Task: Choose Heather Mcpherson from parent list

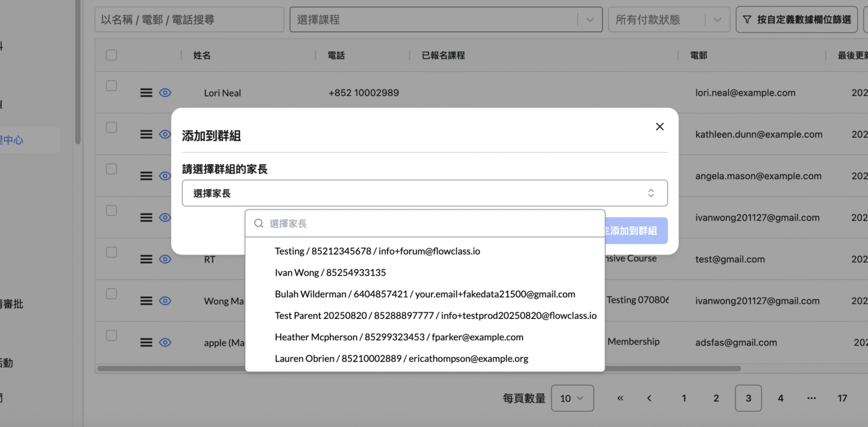Action: pyautogui.click(x=398, y=337)
